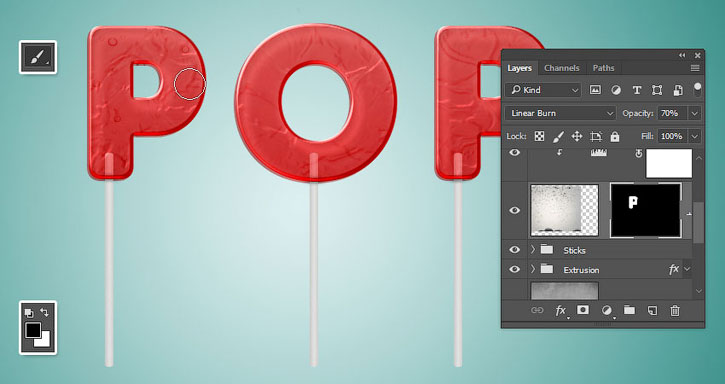Select the Extrusion group folder icon
725x384 pixels.
point(547,269)
